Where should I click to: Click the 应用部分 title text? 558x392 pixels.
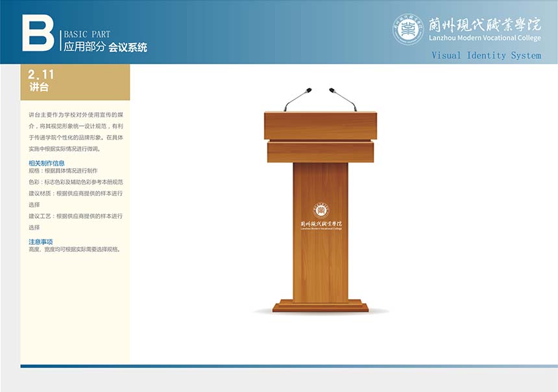84,47
